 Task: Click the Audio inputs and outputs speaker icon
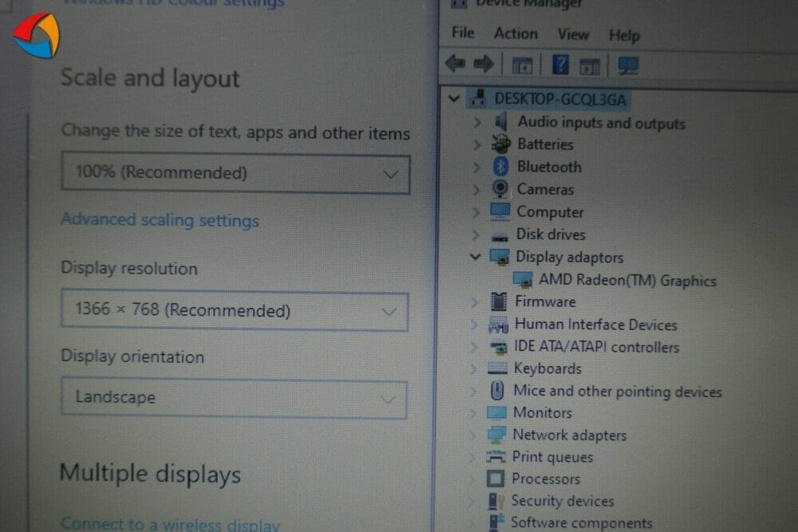click(x=501, y=121)
